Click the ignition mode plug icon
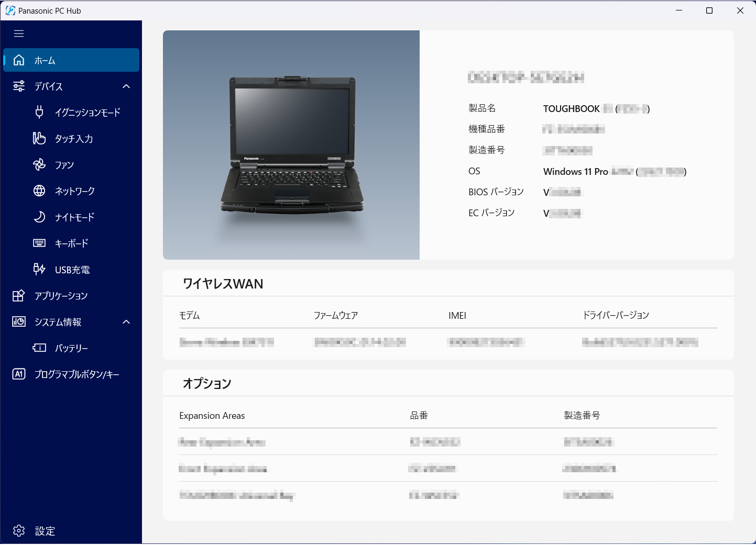Screen dimensions: 756x545 click(39, 112)
